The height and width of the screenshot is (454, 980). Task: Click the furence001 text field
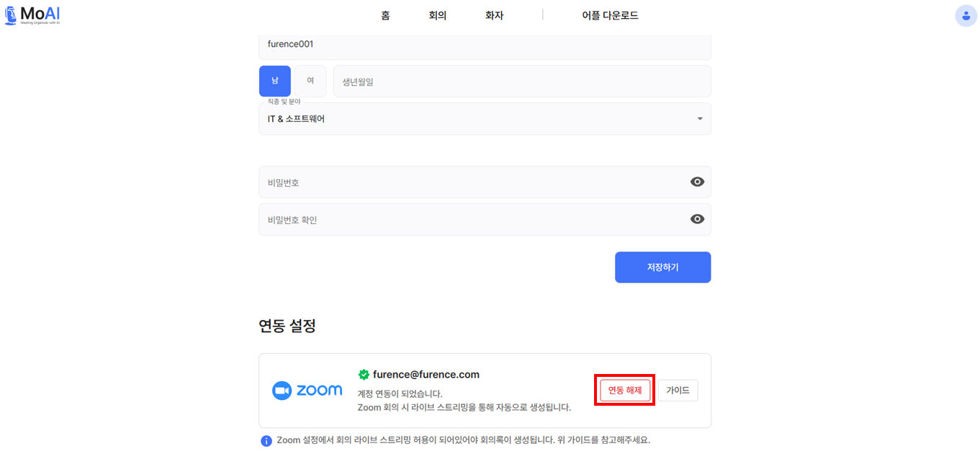(x=484, y=45)
